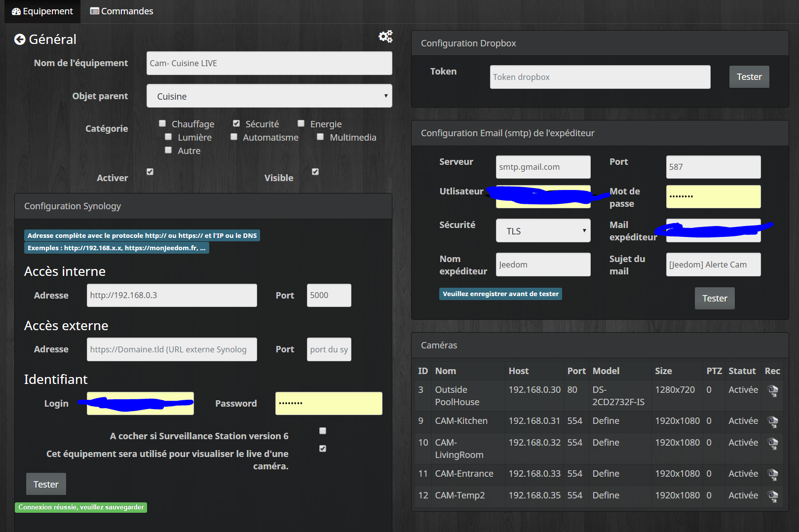Click the Utilisateur email field

(x=543, y=196)
